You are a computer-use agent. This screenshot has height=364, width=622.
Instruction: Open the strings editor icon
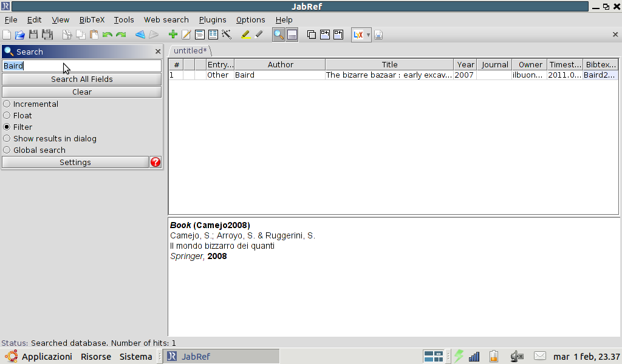pyautogui.click(x=213, y=35)
